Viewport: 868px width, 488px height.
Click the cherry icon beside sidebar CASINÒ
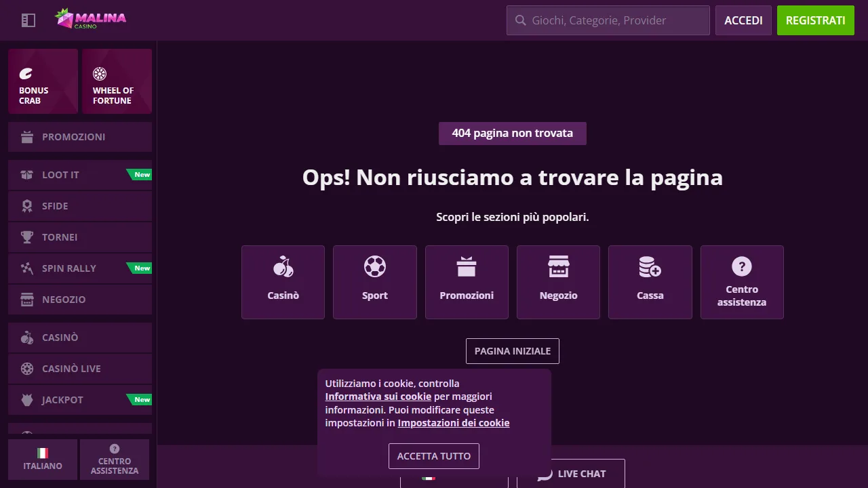pos(27,338)
